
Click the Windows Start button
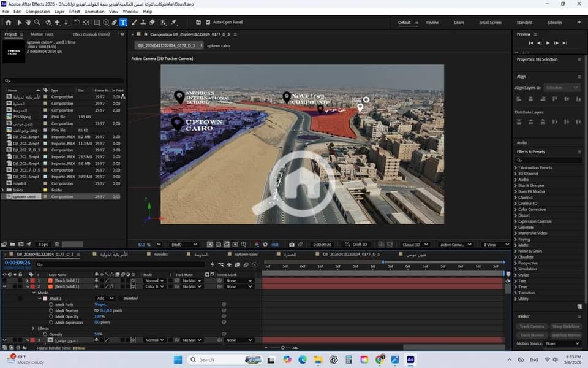(178, 359)
